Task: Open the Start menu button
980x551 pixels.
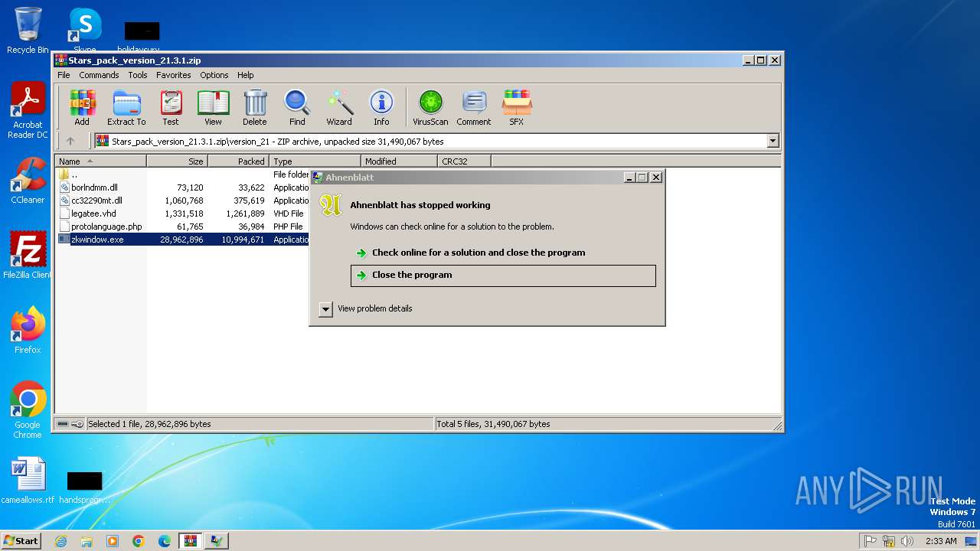Action: (21, 540)
